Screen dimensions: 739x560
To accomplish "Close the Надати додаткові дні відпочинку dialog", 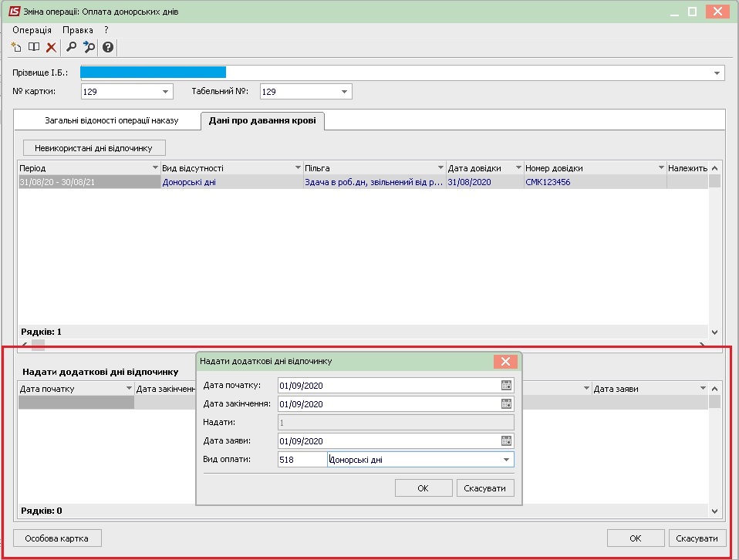I will [x=506, y=362].
